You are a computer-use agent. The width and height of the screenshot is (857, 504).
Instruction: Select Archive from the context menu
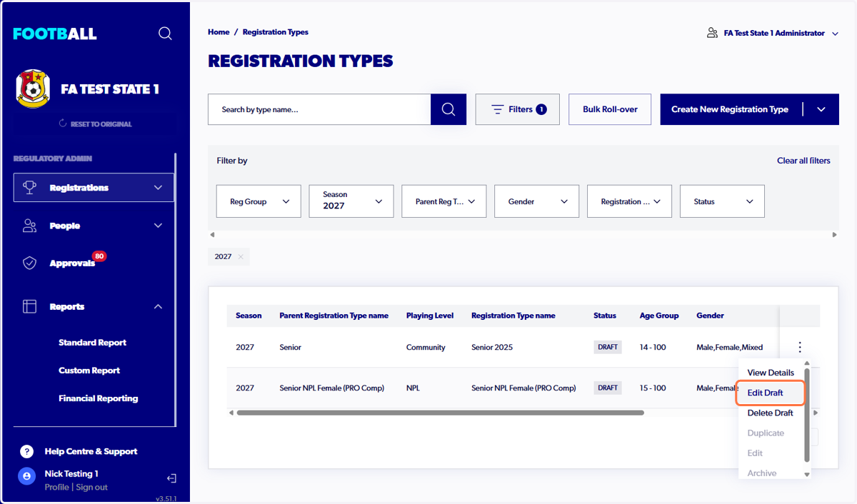pyautogui.click(x=762, y=473)
